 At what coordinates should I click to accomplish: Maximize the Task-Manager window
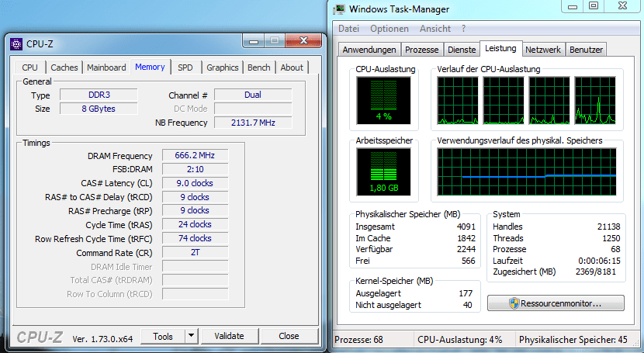(x=594, y=5)
